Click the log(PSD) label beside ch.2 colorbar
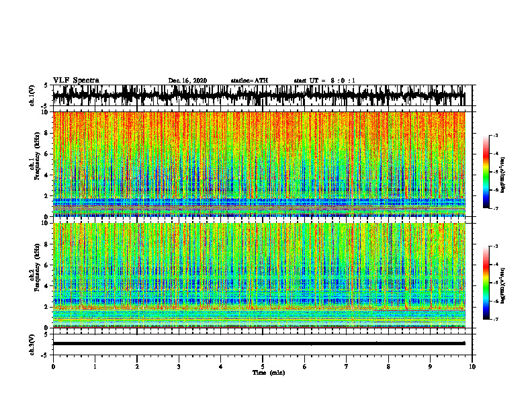Screen dimensions: 532x411 503,286
